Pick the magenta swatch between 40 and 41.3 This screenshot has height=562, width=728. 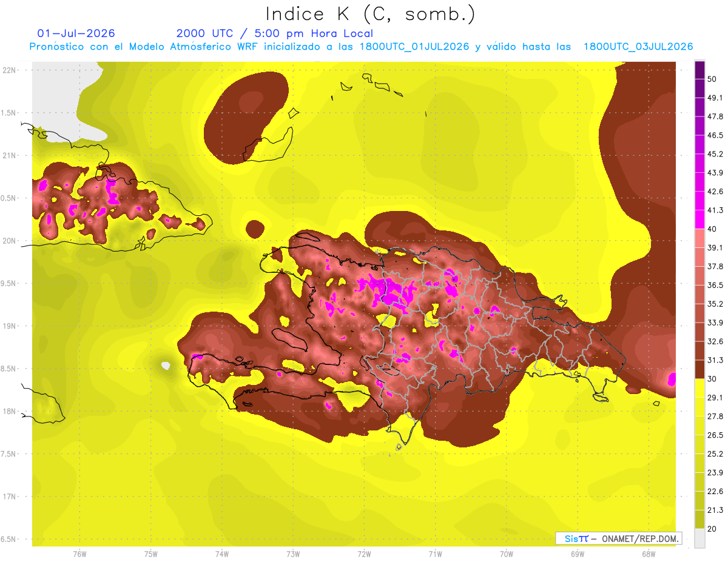click(x=699, y=219)
